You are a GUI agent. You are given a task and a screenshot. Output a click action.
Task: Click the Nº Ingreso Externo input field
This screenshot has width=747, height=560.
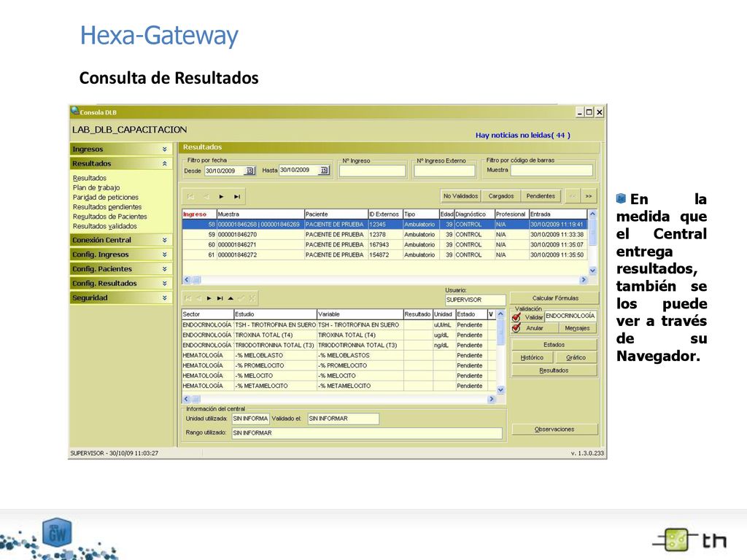click(444, 171)
